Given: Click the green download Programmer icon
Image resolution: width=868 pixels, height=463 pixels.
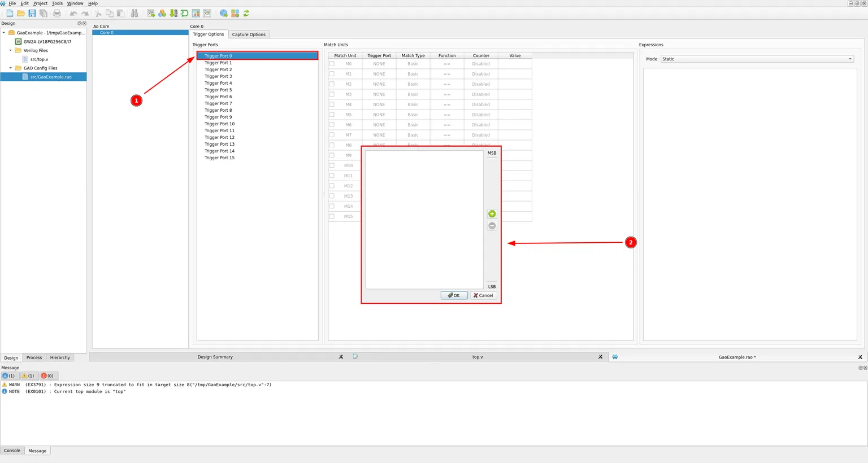Looking at the screenshot, I should (x=173, y=13).
